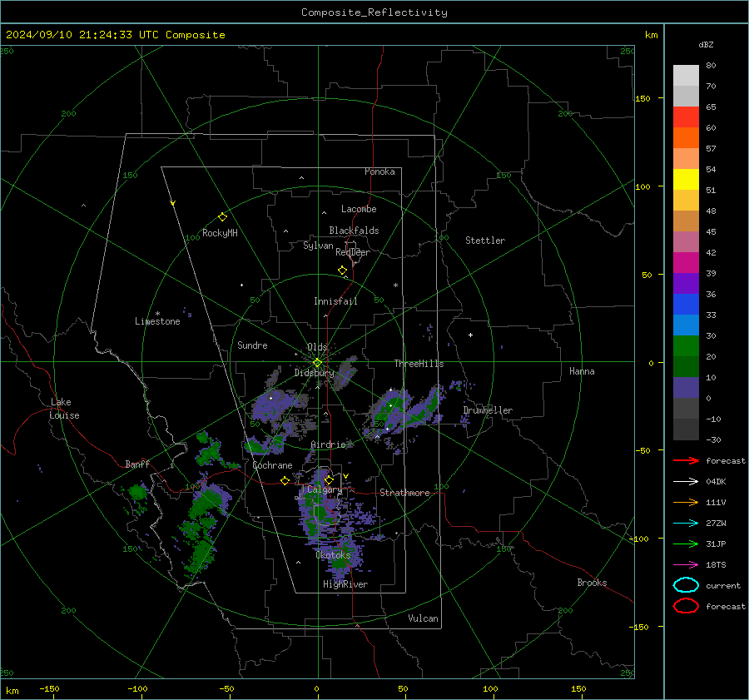Click the Strathmore city label

404,493
